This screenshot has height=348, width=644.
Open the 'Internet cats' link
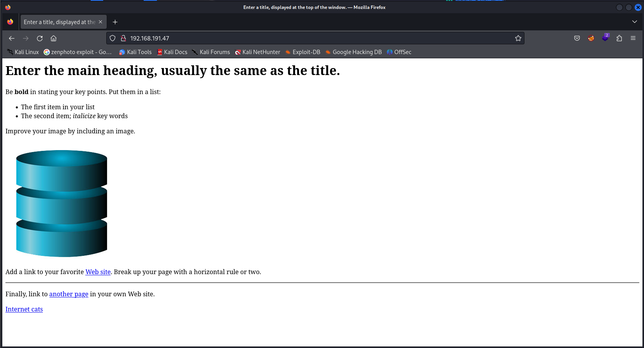point(24,309)
